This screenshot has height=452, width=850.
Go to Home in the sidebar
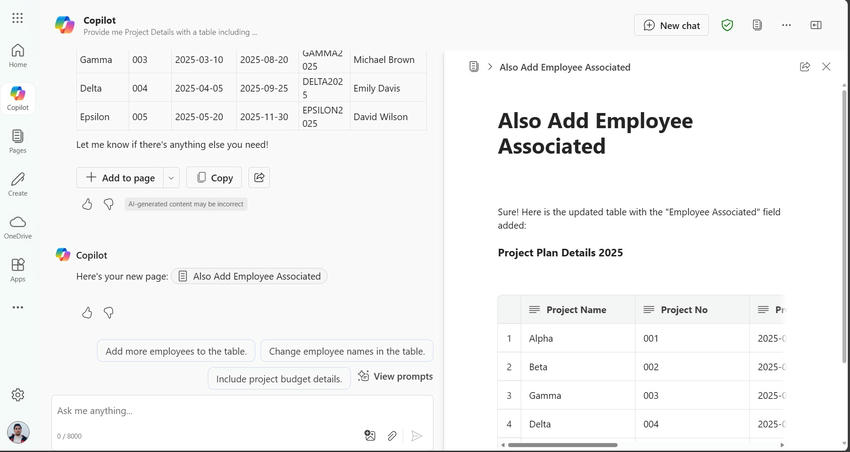pos(18,55)
